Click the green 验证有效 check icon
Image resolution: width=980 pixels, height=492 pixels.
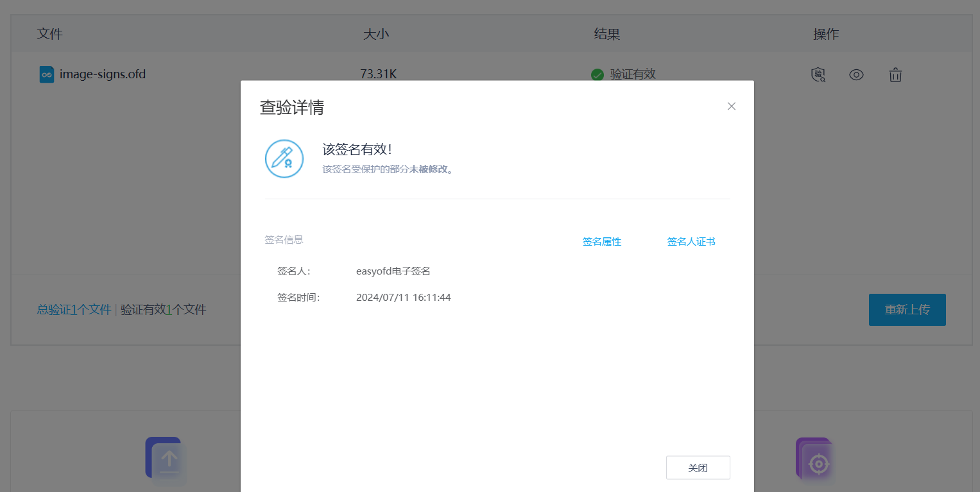click(597, 74)
